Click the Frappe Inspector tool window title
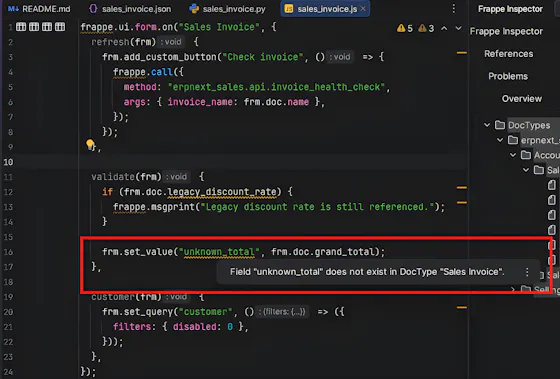This screenshot has width=560, height=379. pyautogui.click(x=510, y=9)
